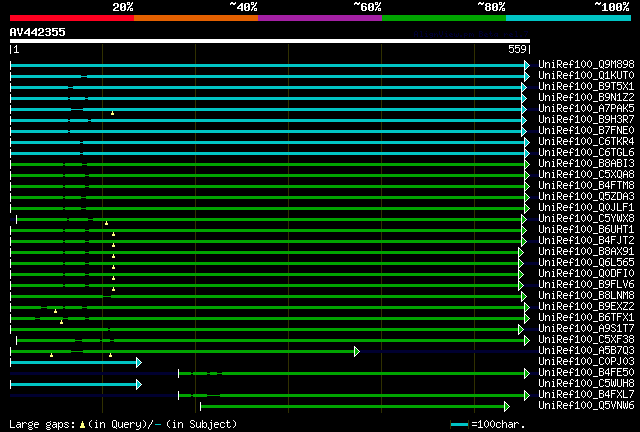Click the arrowhead ending the A5B7Q3 alignment
Viewport: 640px width, 432px height.
pos(357,351)
